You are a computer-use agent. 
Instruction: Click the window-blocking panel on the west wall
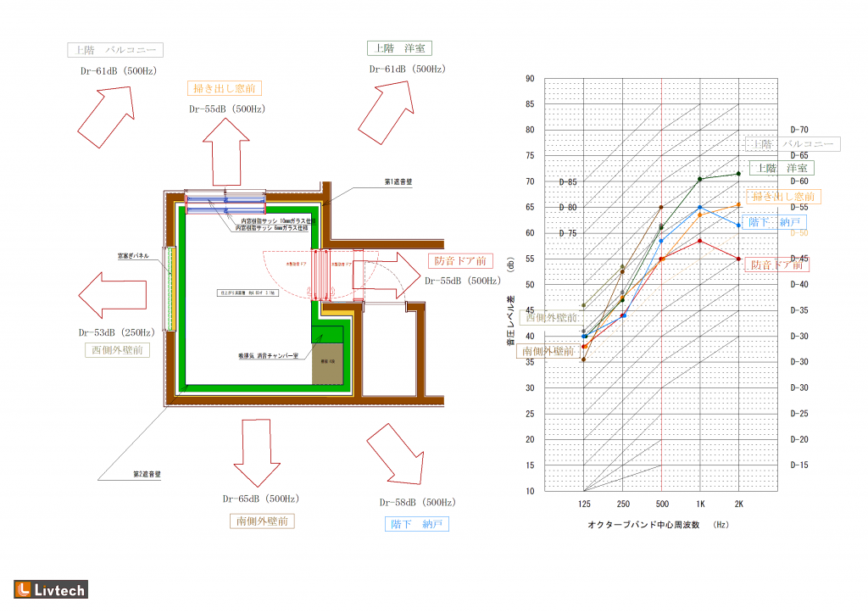[x=170, y=288]
